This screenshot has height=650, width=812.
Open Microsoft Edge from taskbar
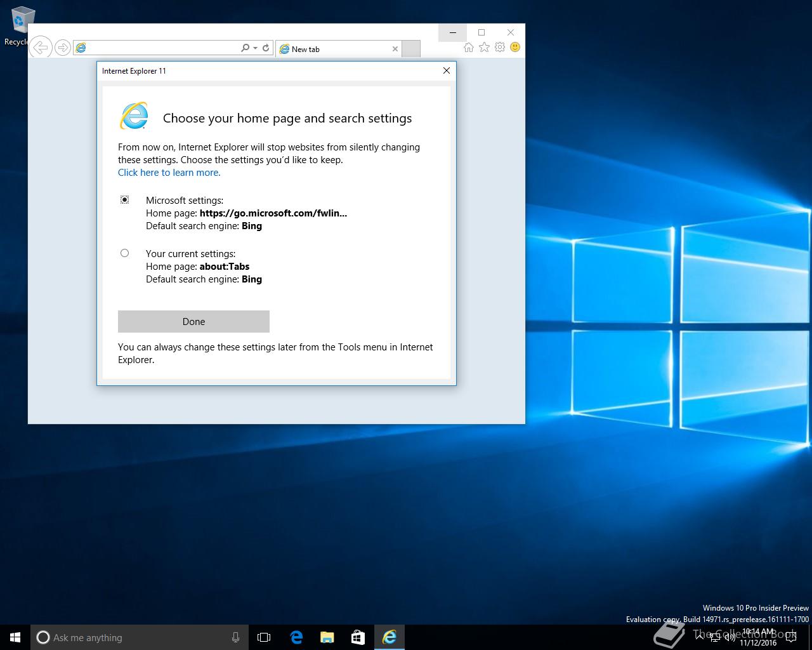(296, 637)
